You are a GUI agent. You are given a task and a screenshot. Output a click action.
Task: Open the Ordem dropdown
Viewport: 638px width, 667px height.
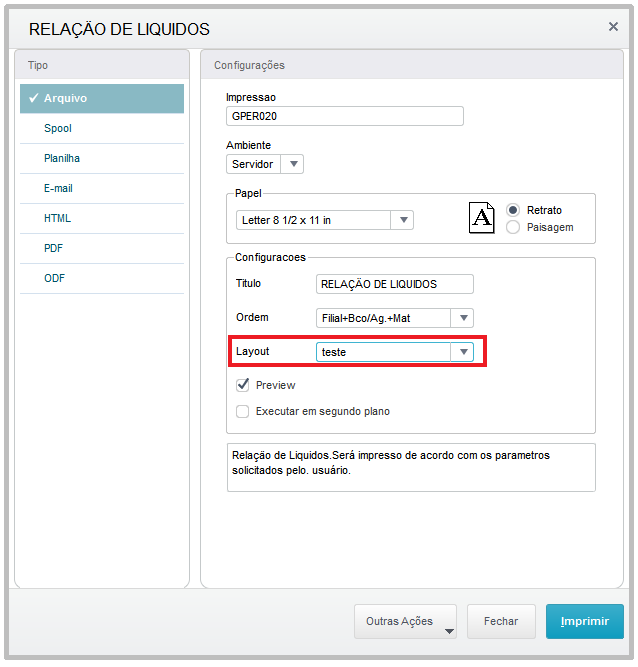pyautogui.click(x=395, y=318)
